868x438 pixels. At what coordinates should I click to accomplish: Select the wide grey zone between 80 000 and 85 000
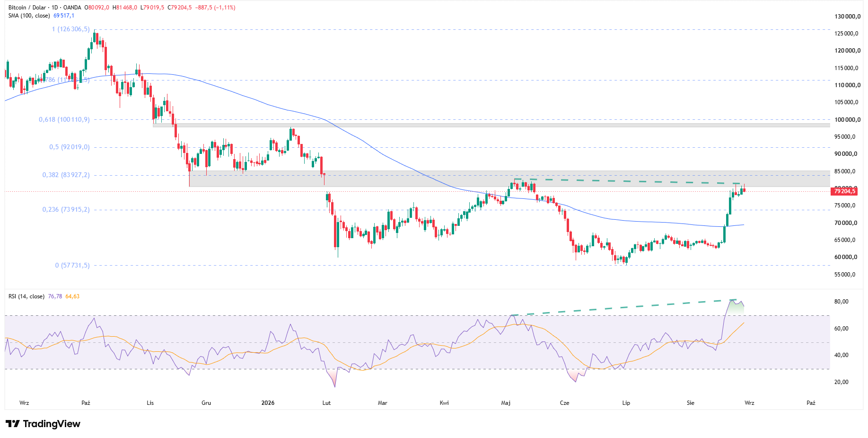coord(510,179)
